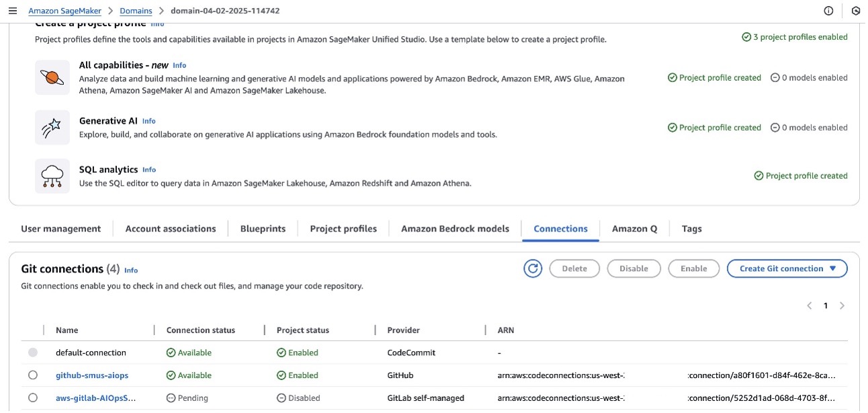Click the GitLab self-managed provider cell
The width and height of the screenshot is (868, 413).
tap(425, 398)
